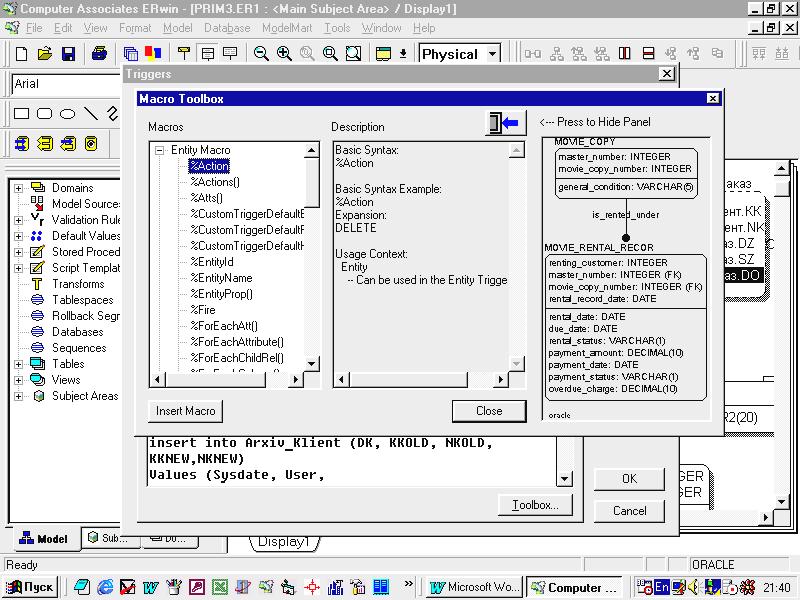
Task: Click the Print icon in toolbar
Action: (99, 54)
